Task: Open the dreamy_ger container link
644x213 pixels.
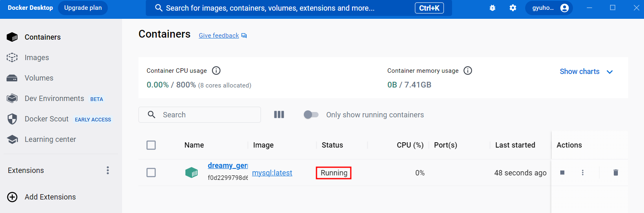Action: point(228,166)
